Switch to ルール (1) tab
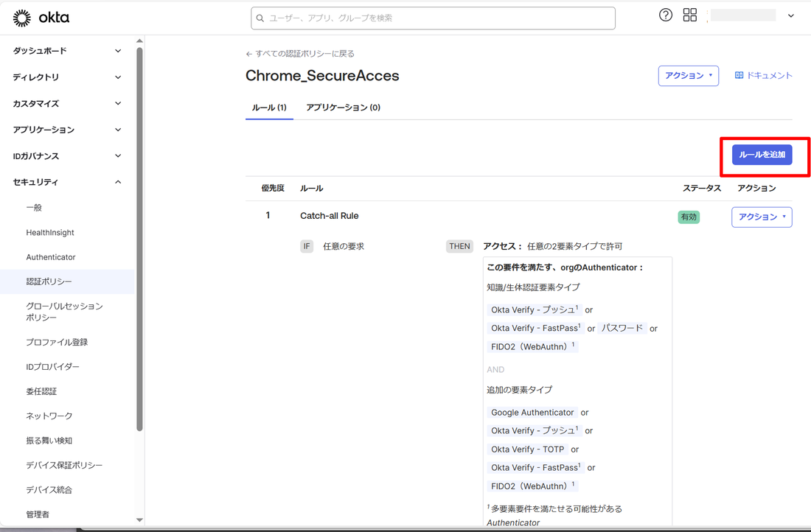The image size is (811, 532). pos(269,108)
